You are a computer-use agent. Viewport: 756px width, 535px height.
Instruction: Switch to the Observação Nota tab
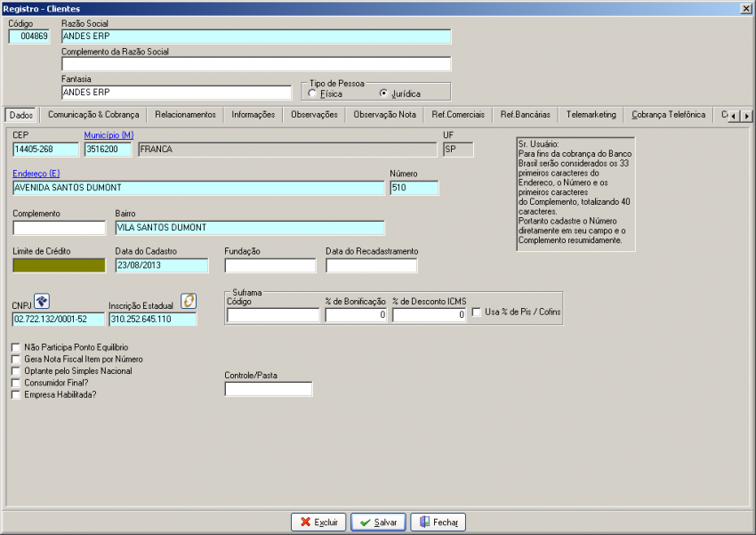pos(385,115)
